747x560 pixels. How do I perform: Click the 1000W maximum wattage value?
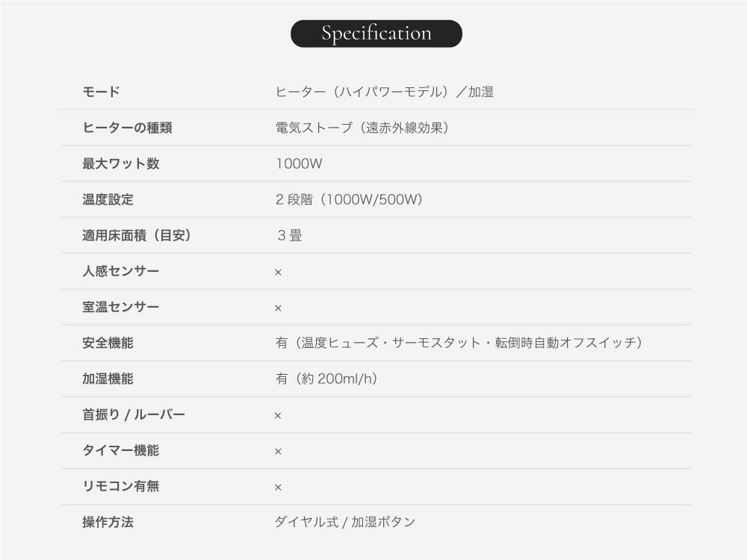tap(299, 164)
